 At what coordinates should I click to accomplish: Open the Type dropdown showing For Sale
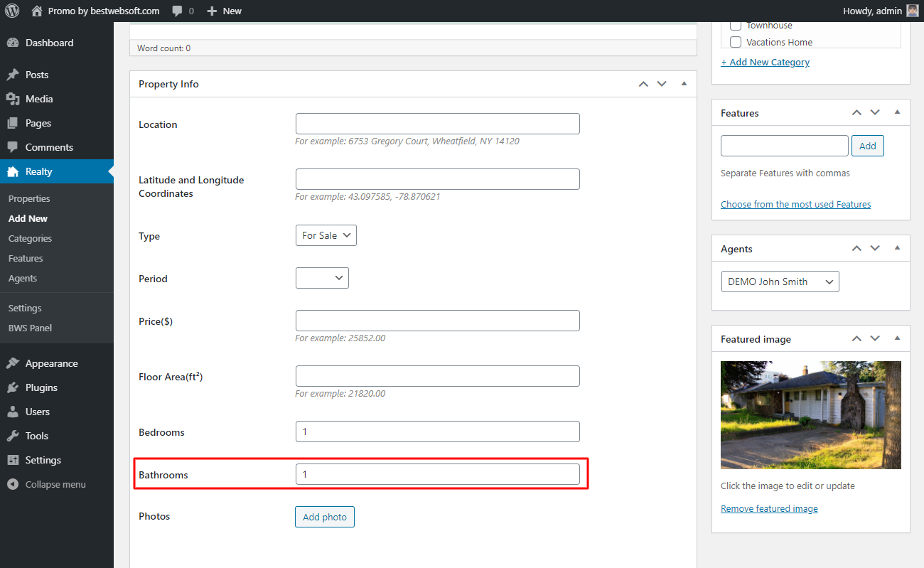[x=326, y=235]
